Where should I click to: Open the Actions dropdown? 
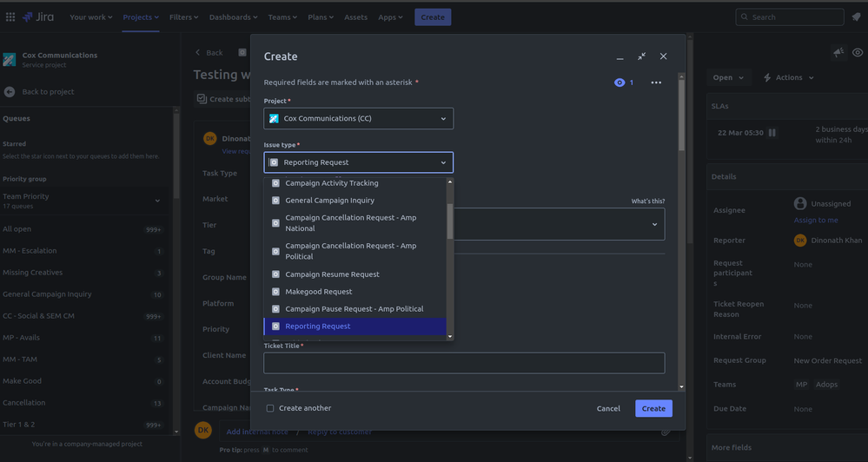pyautogui.click(x=789, y=77)
